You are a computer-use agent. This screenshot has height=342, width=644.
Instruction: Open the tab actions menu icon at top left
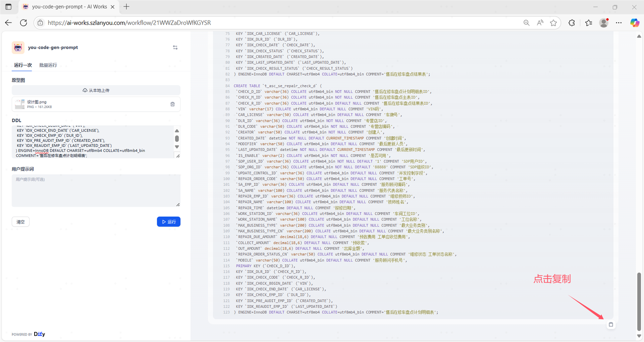point(9,7)
